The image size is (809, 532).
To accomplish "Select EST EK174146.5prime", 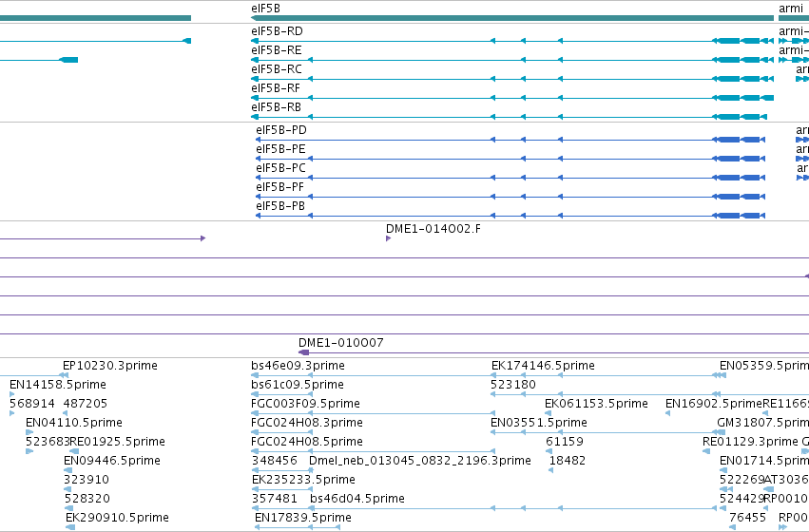I will pyautogui.click(x=543, y=366).
